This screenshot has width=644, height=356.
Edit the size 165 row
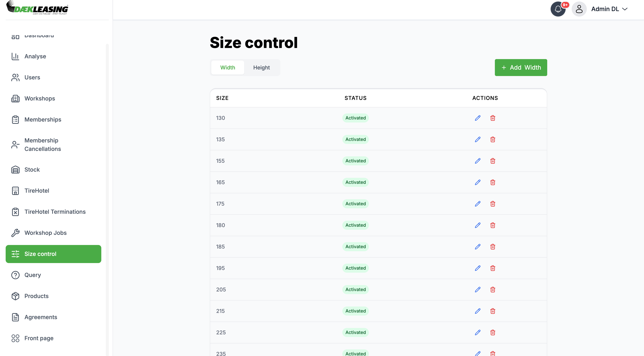pos(478,182)
